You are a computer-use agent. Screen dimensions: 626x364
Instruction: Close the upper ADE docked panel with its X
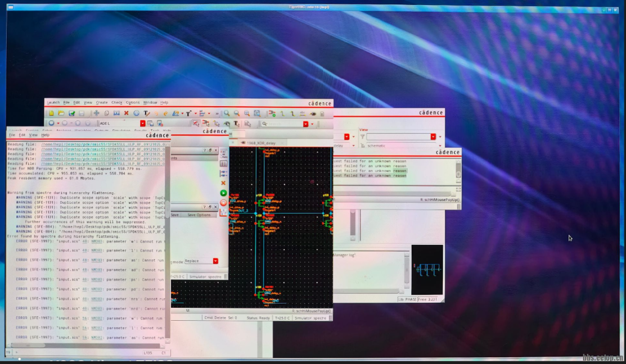coord(215,151)
